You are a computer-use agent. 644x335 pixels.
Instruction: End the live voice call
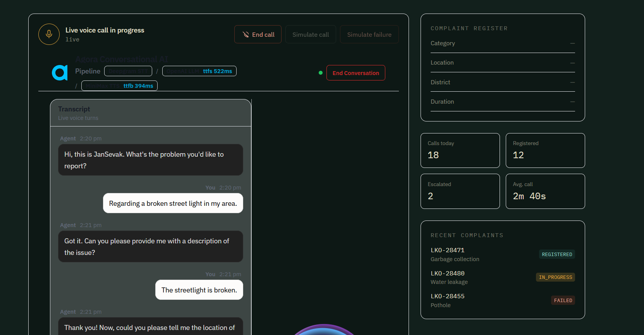pos(258,34)
